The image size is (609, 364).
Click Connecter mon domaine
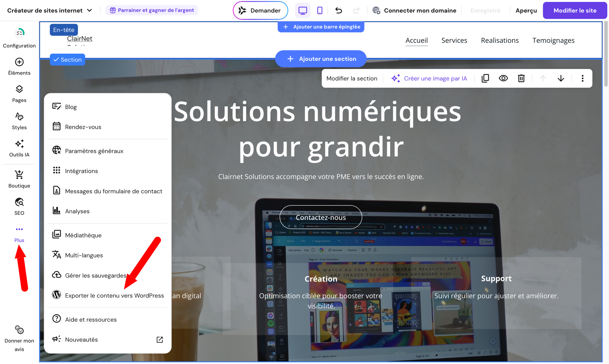pos(414,10)
